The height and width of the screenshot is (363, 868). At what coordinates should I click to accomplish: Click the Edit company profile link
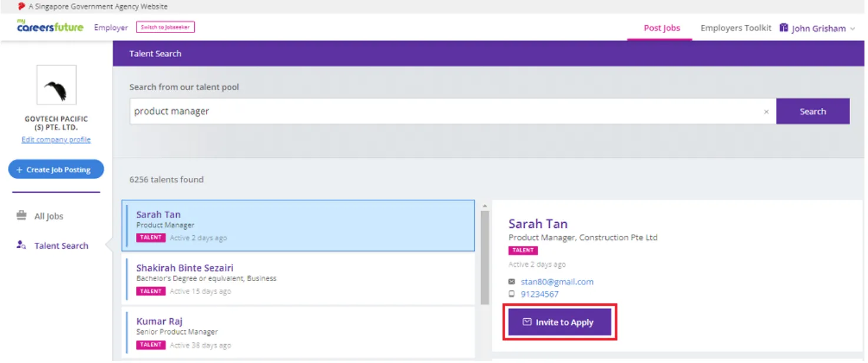point(56,140)
